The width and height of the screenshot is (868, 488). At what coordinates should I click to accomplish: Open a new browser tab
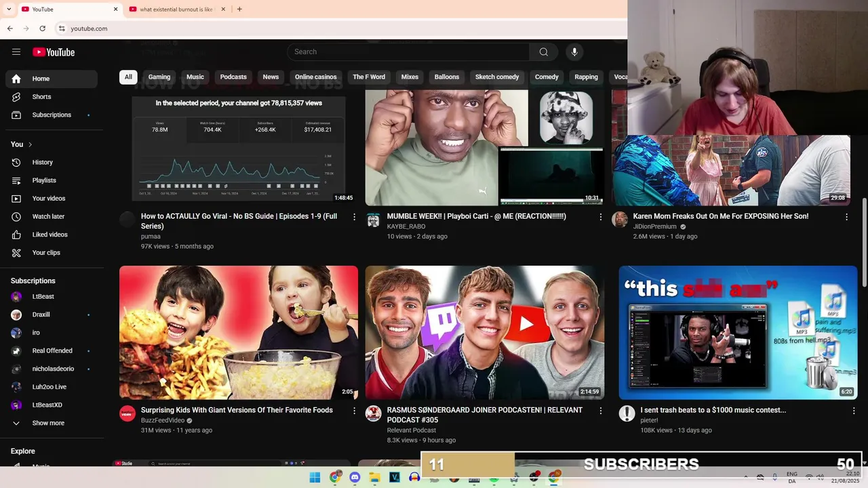(x=239, y=9)
